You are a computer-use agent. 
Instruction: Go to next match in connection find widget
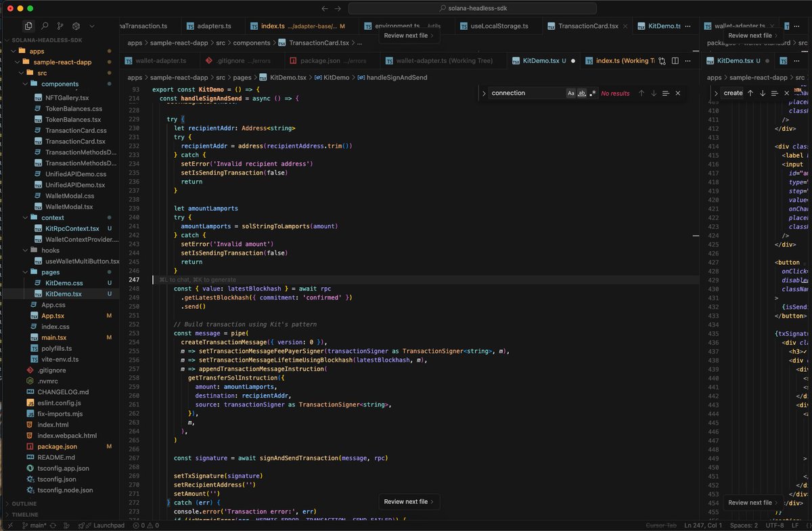coord(654,93)
